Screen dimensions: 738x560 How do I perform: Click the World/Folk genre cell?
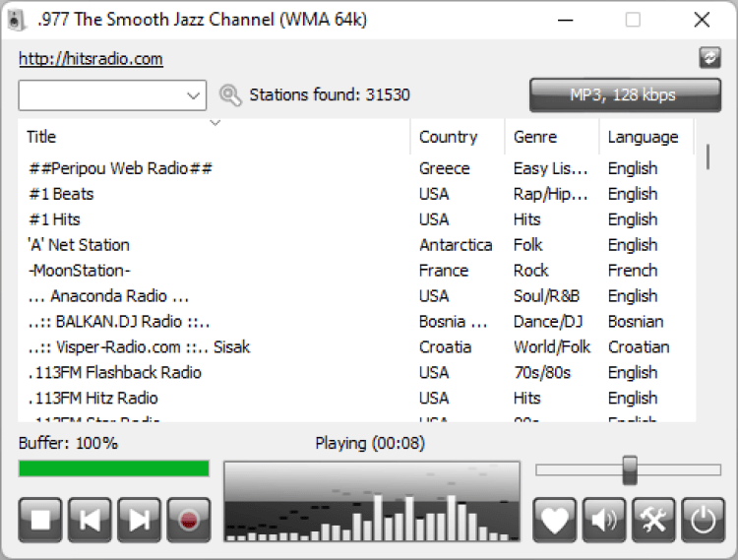coord(552,346)
